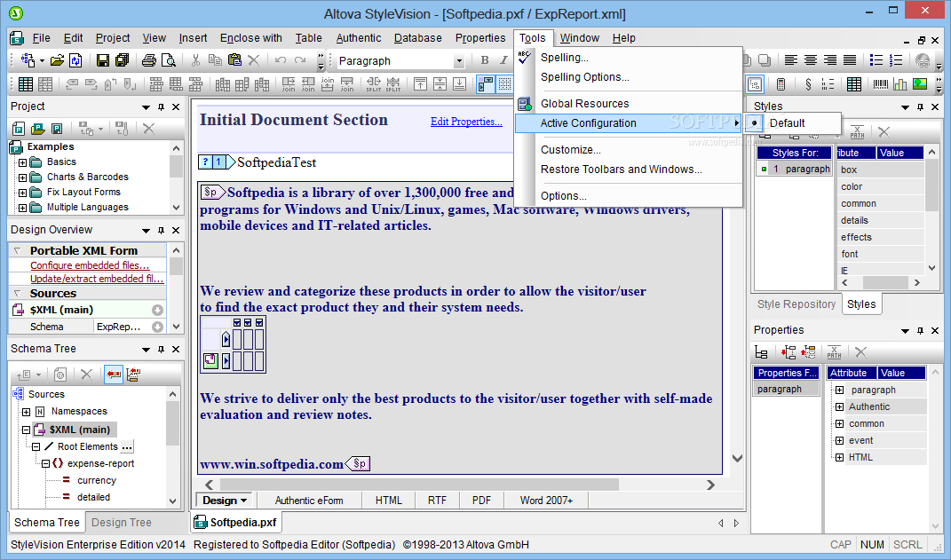Insert a numbered list via icon
Image resolution: width=951 pixels, height=560 pixels.
tap(896, 60)
